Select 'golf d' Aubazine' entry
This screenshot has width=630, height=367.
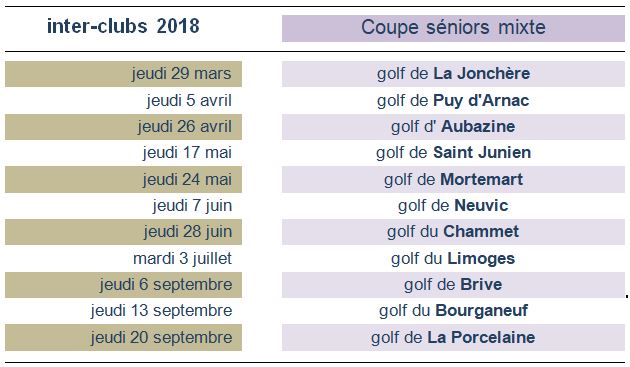tap(453, 127)
